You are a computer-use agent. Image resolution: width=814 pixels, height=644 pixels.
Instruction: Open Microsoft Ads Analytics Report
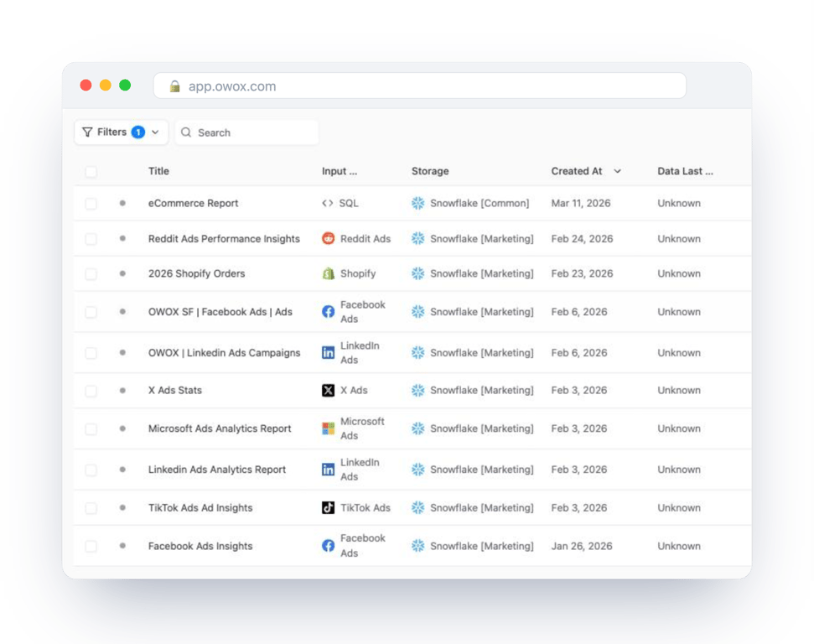pos(220,428)
